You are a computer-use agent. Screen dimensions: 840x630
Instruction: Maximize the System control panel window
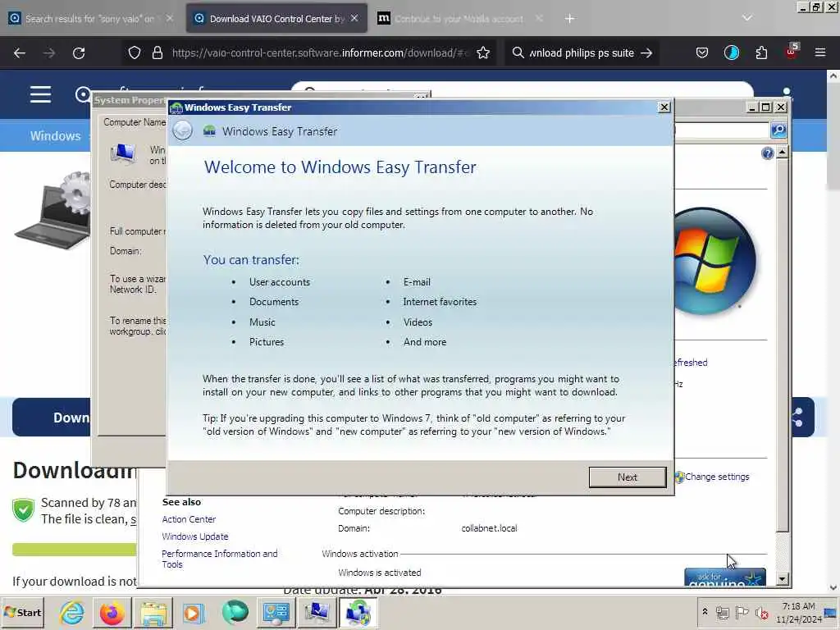pyautogui.click(x=766, y=107)
